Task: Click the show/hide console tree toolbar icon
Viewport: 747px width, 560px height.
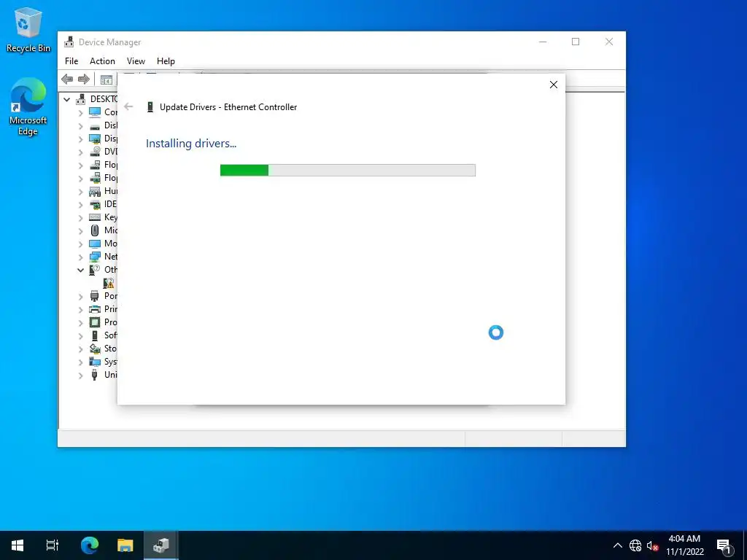Action: coord(107,79)
